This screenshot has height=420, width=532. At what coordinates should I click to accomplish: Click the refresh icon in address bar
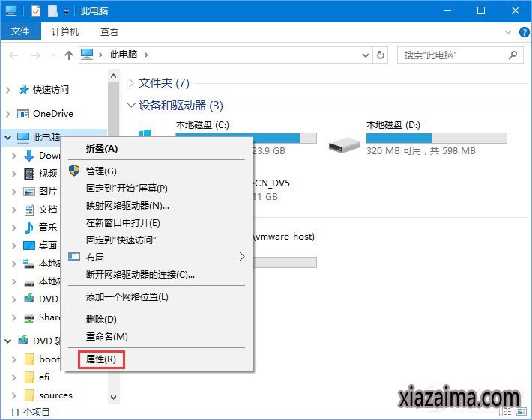click(381, 55)
